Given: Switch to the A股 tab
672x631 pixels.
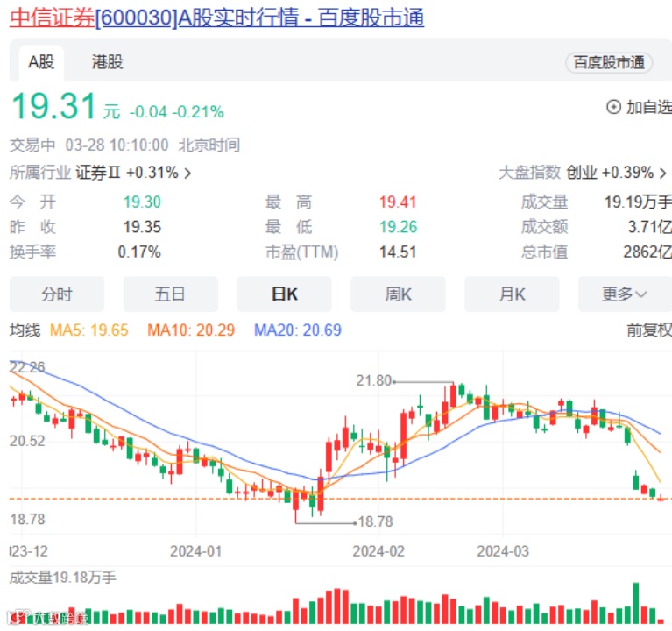Looking at the screenshot, I should (x=41, y=62).
